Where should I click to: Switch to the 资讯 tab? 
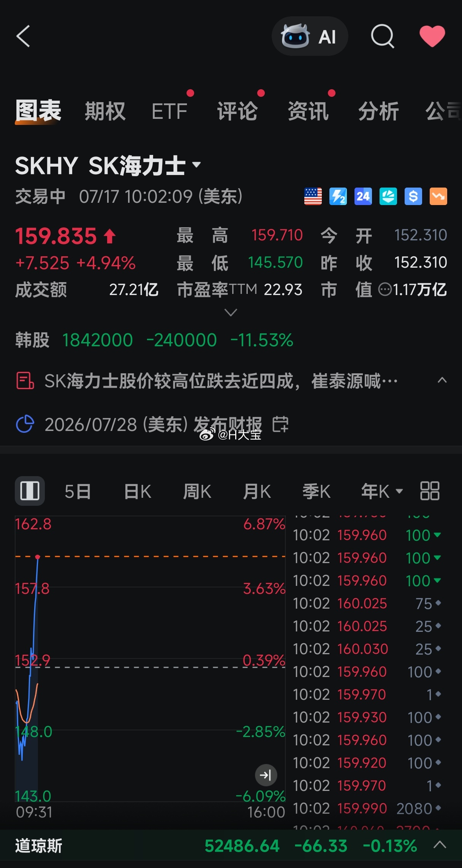point(308,111)
